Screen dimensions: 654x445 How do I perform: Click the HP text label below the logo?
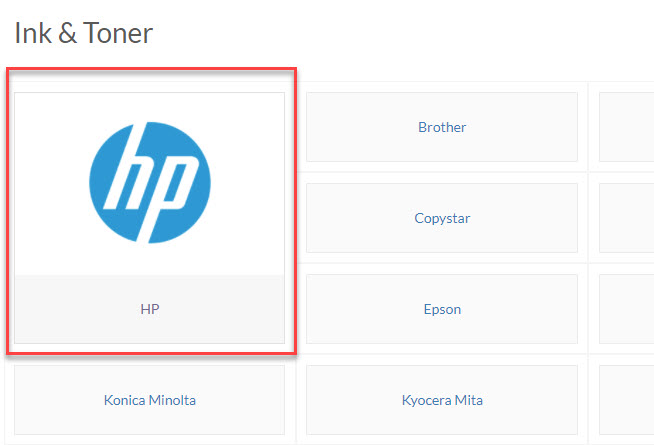[x=150, y=309]
